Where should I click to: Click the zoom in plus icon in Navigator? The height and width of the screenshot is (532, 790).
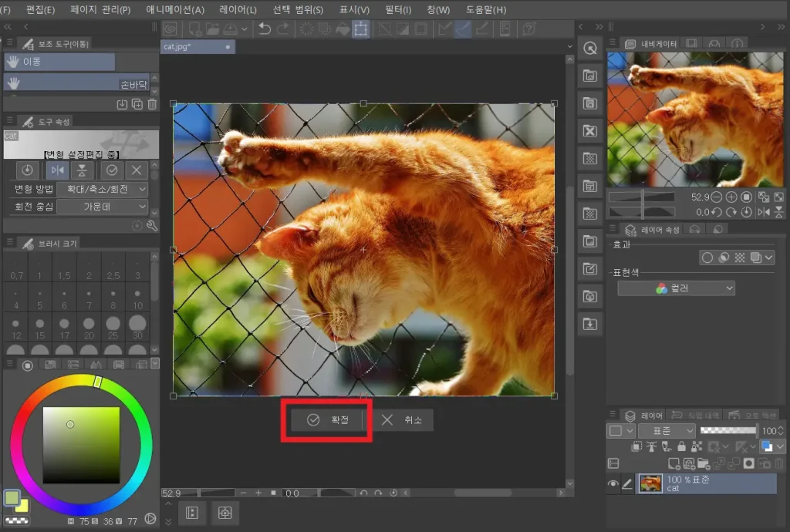(x=731, y=197)
